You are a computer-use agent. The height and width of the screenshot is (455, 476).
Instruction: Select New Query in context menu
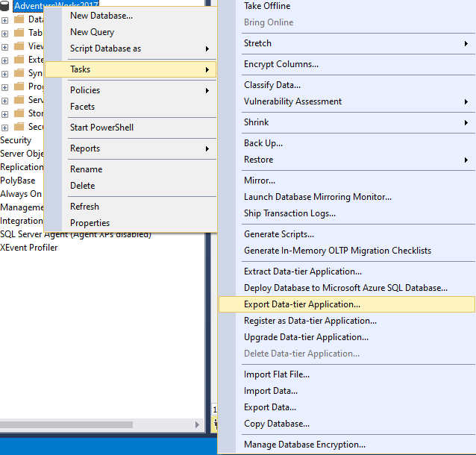point(92,32)
